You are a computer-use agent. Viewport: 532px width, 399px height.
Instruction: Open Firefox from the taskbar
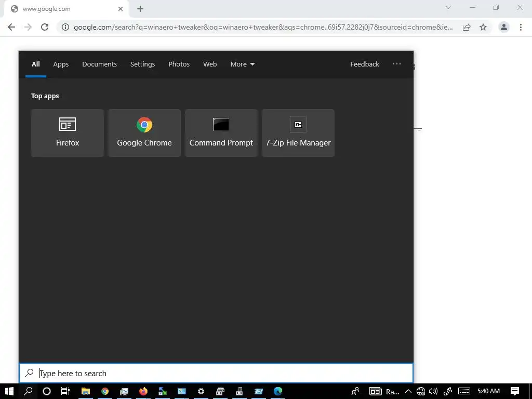143,391
